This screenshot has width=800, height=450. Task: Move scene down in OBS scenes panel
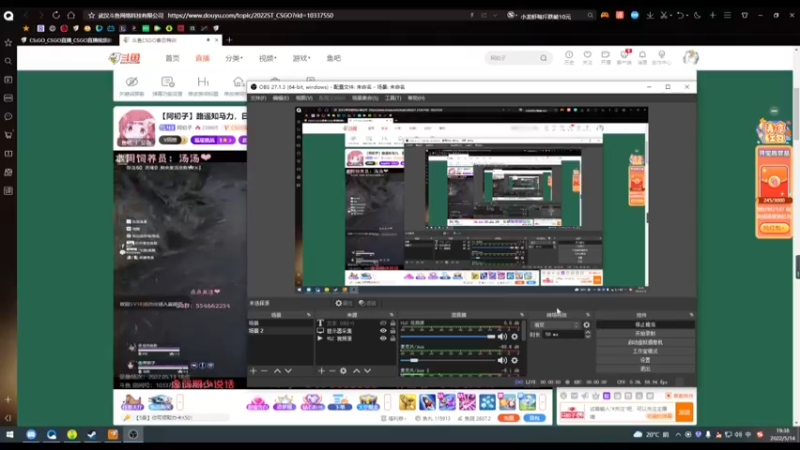pos(288,371)
